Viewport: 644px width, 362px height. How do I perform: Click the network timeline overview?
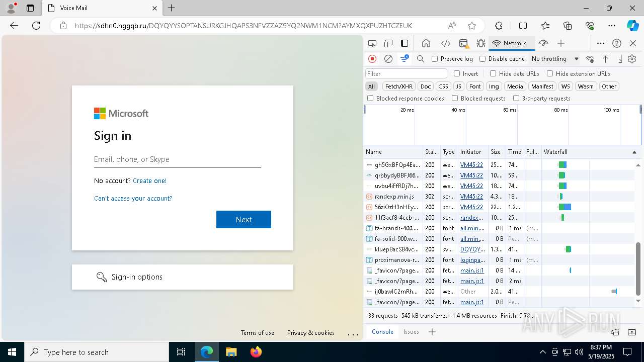pos(503,125)
